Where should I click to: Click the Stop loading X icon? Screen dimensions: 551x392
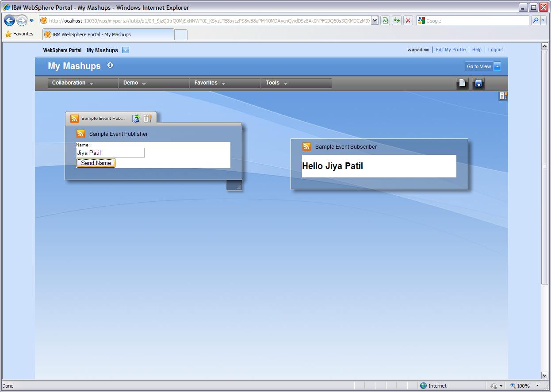[x=408, y=20]
